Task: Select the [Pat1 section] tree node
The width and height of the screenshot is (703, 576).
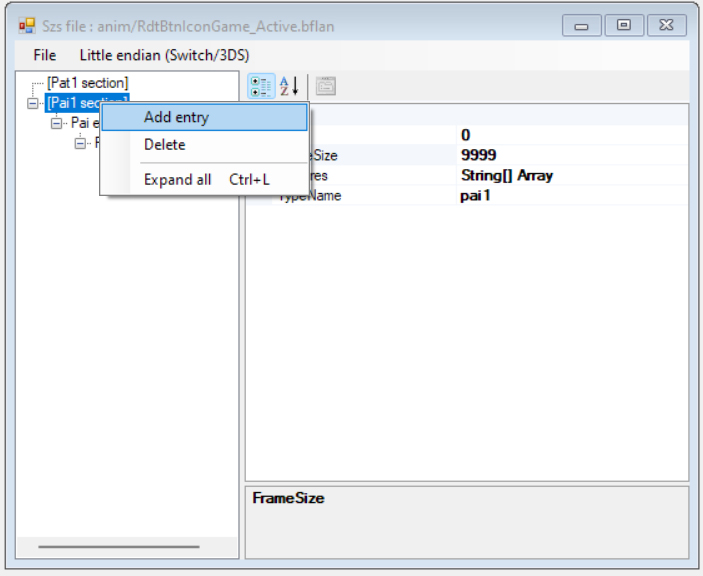Action: point(87,83)
